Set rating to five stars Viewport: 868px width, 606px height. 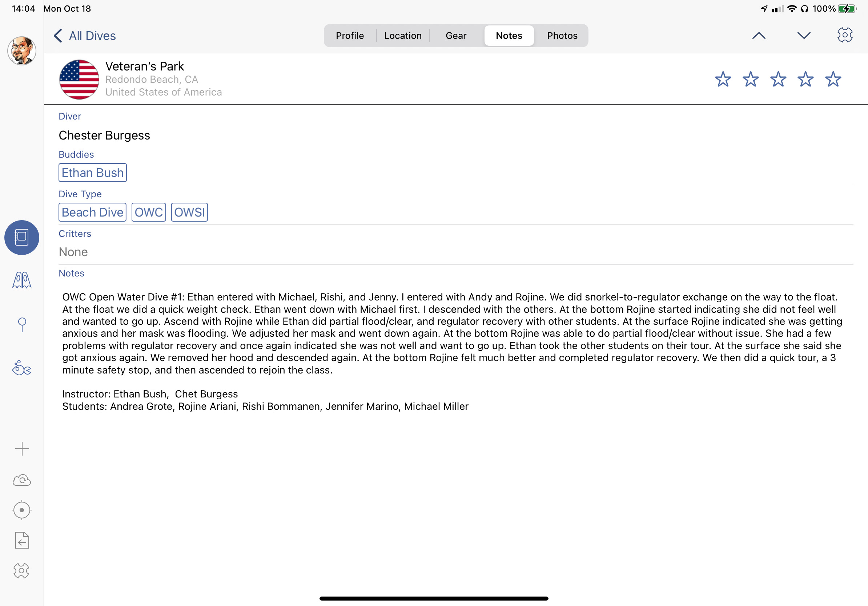point(833,79)
